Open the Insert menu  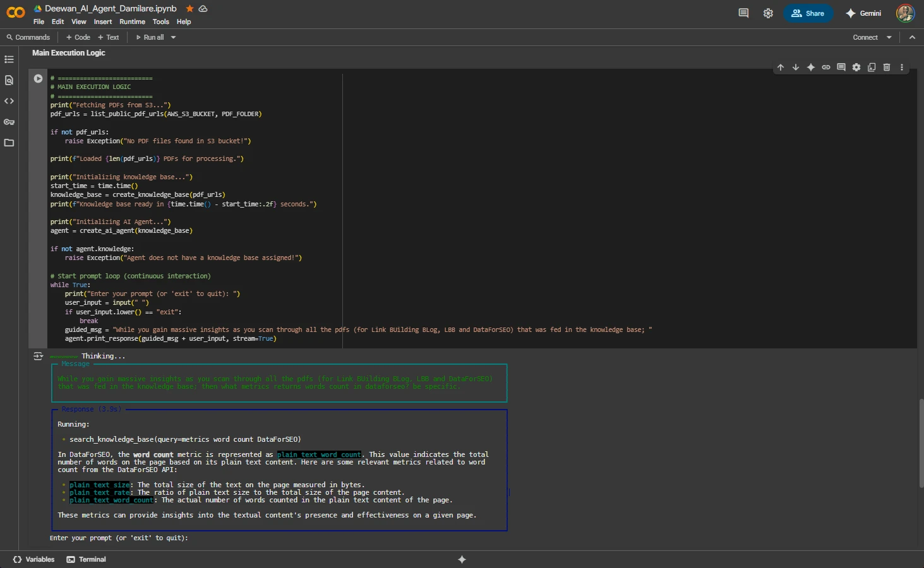tap(103, 21)
